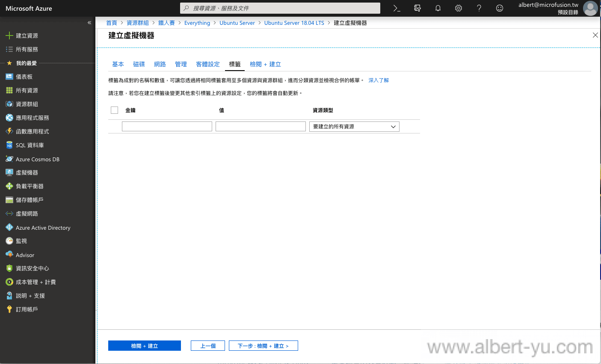Viewport: 601px width, 364px height.
Task: Click the 說明 + 支援 icon
Action: (9, 296)
